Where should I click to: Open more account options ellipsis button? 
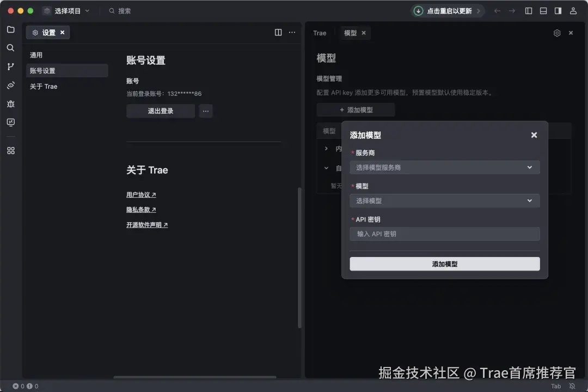(205, 111)
